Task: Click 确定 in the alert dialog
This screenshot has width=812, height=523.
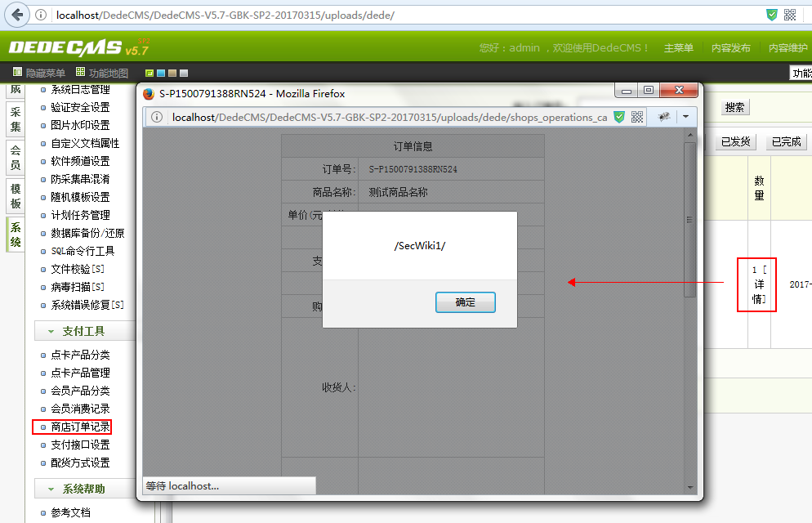Action: [x=465, y=302]
